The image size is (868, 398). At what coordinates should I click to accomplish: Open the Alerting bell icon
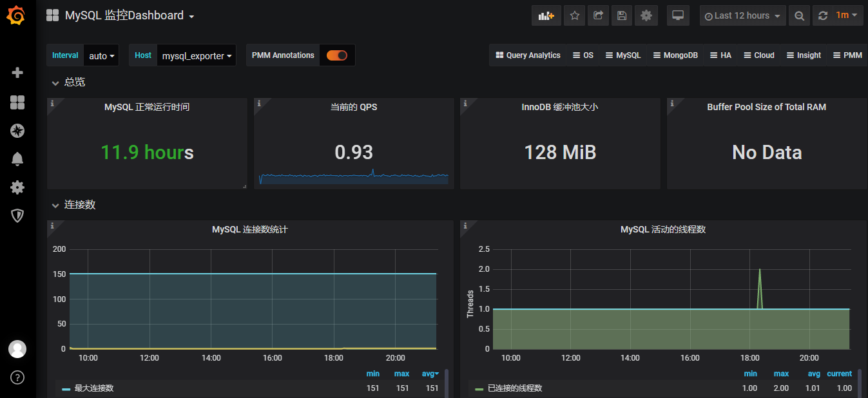17,159
